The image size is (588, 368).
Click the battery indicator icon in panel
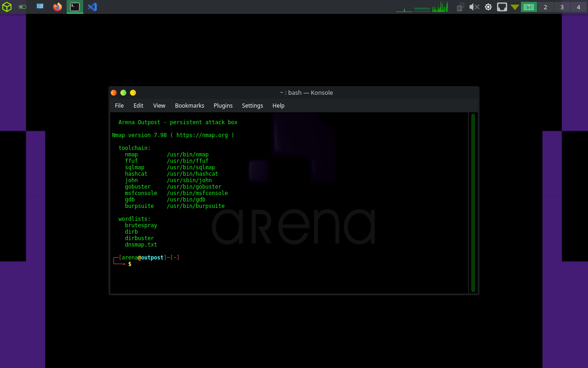[23, 7]
